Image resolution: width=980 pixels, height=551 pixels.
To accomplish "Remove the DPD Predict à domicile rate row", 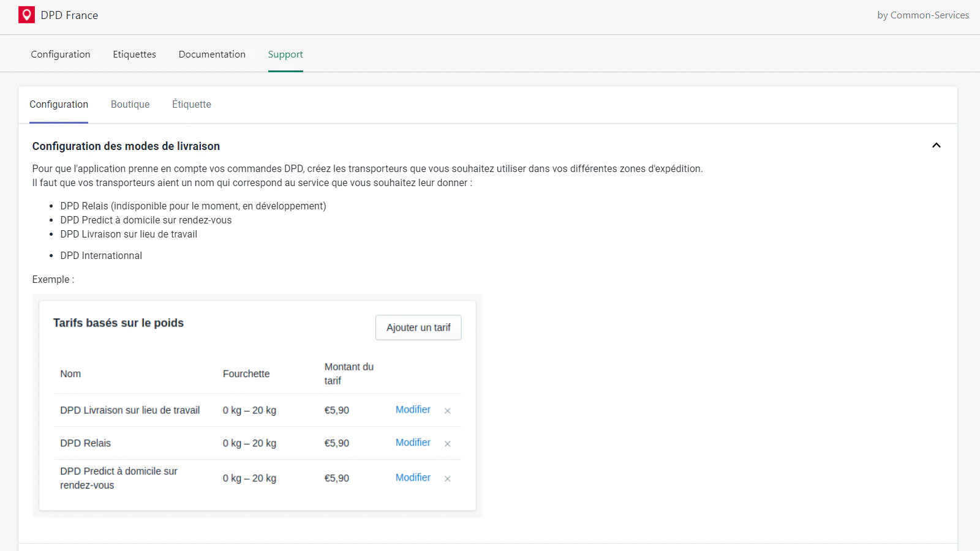I will [447, 479].
